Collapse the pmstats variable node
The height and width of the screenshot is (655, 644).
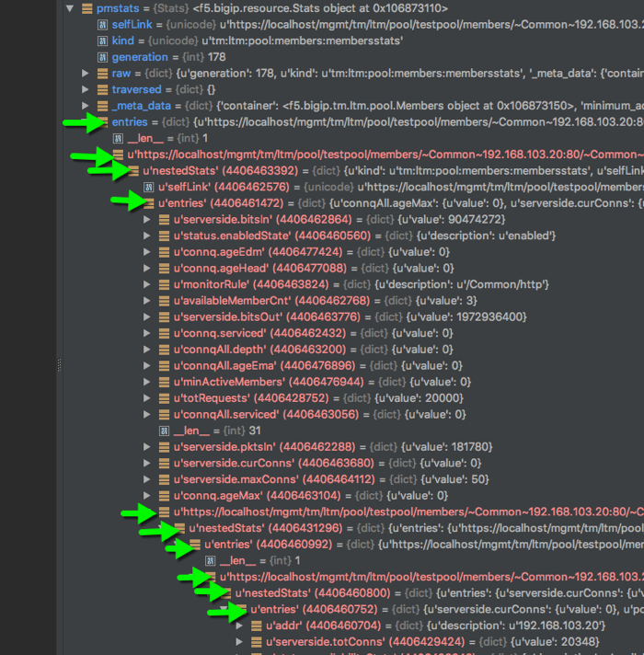(70, 8)
